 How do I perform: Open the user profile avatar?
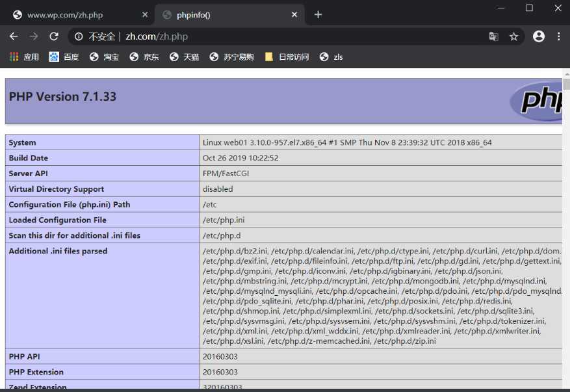[538, 36]
